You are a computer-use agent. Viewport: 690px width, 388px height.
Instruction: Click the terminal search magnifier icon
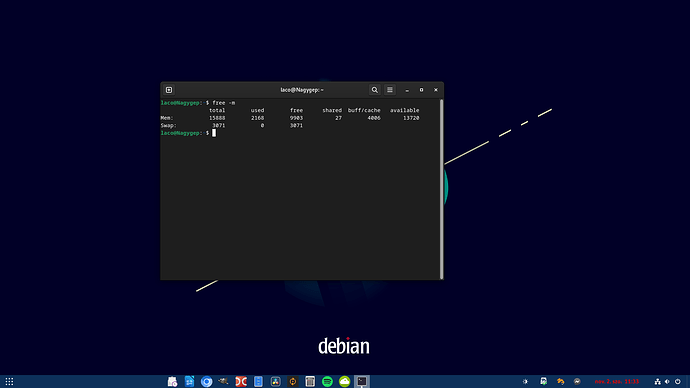[x=374, y=90]
